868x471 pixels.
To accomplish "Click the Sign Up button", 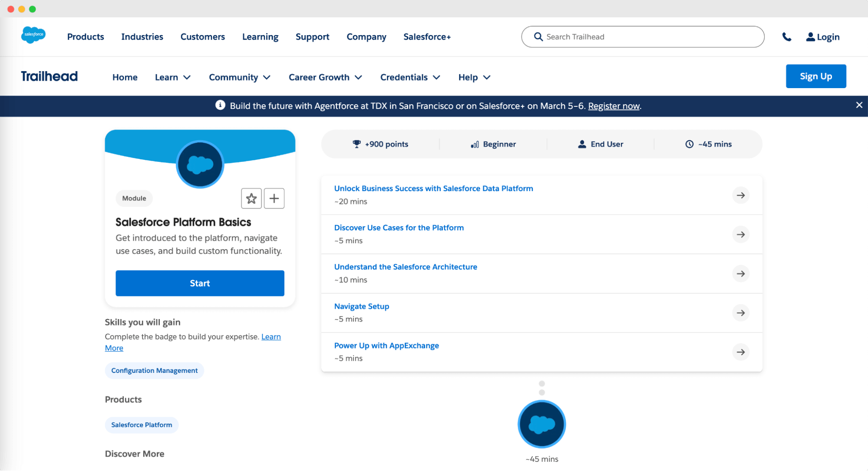I will (x=815, y=76).
